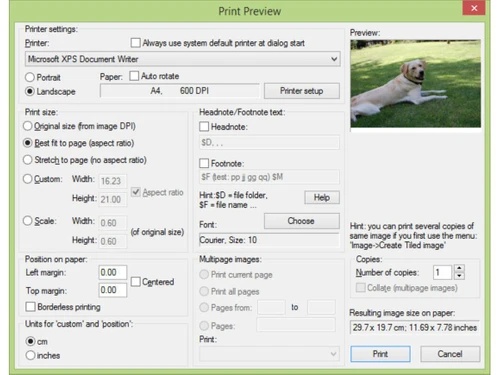Open the Microsoft XPS Document Writer printer dropdown
The height and width of the screenshot is (375, 500).
coord(182,59)
